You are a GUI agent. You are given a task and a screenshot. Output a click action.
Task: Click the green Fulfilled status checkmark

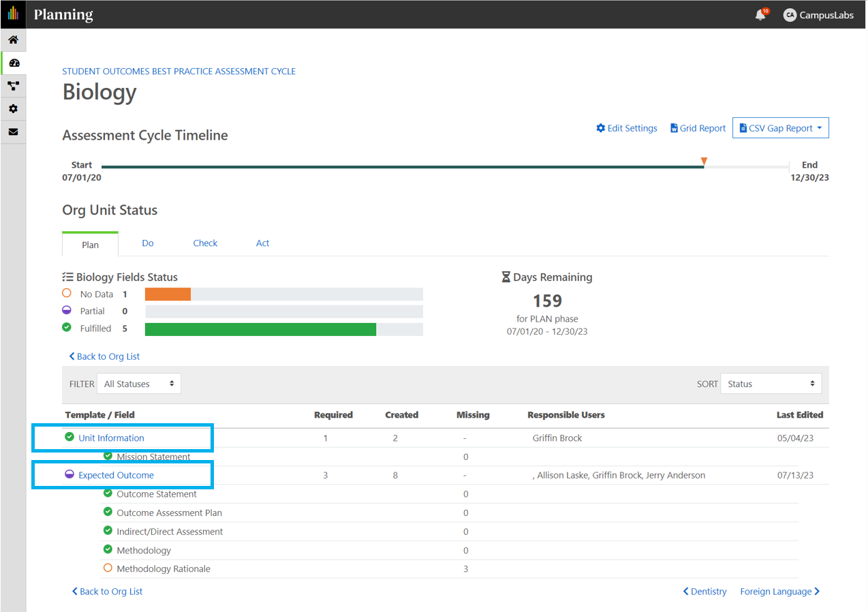67,328
